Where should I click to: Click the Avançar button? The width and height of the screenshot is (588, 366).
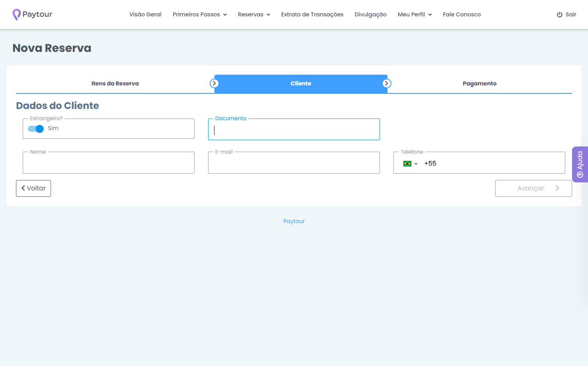click(x=533, y=188)
